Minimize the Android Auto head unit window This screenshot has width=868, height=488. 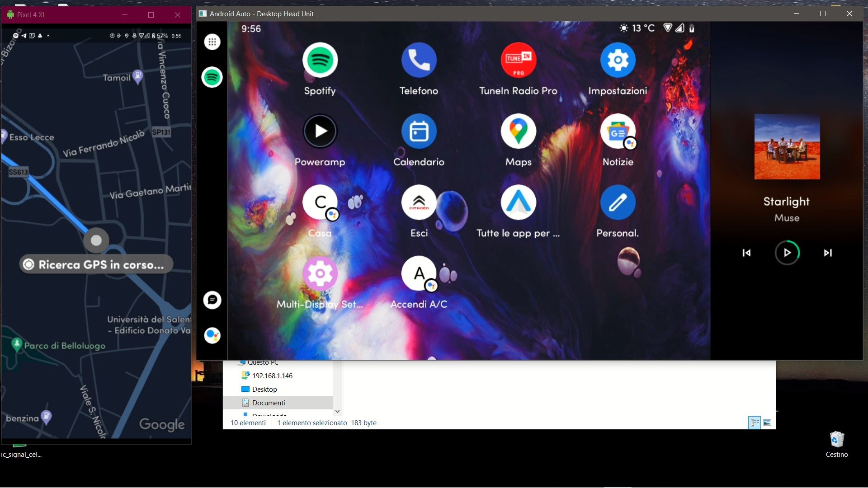[797, 14]
